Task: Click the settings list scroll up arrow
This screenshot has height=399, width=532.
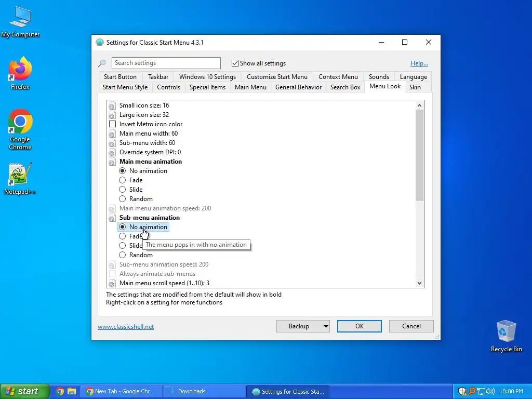Action: (x=419, y=105)
